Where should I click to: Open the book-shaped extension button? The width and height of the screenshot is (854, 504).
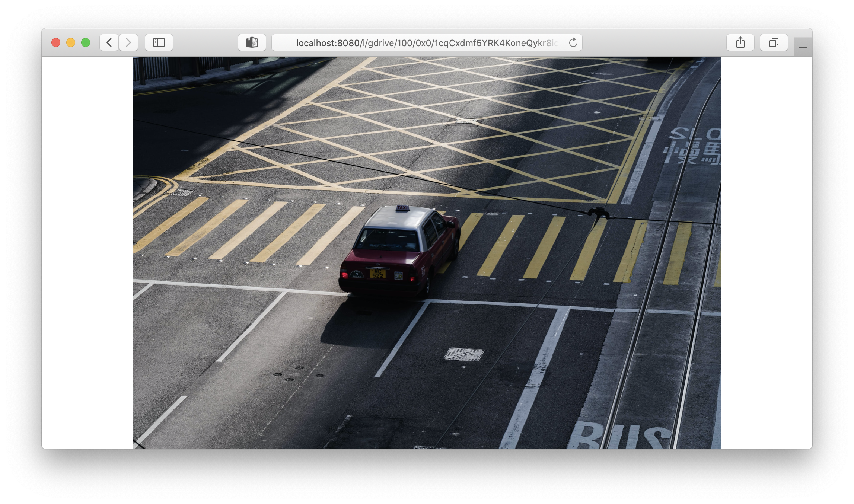tap(252, 42)
